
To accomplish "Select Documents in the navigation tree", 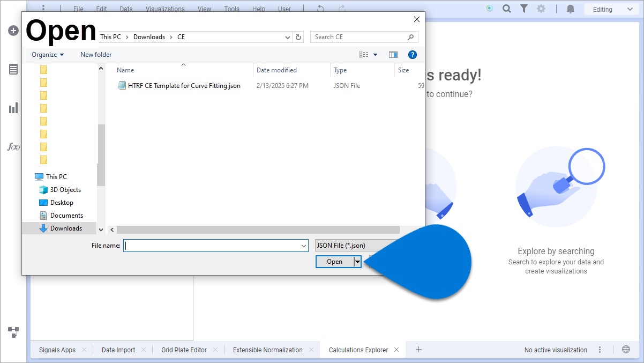I will [x=66, y=216].
